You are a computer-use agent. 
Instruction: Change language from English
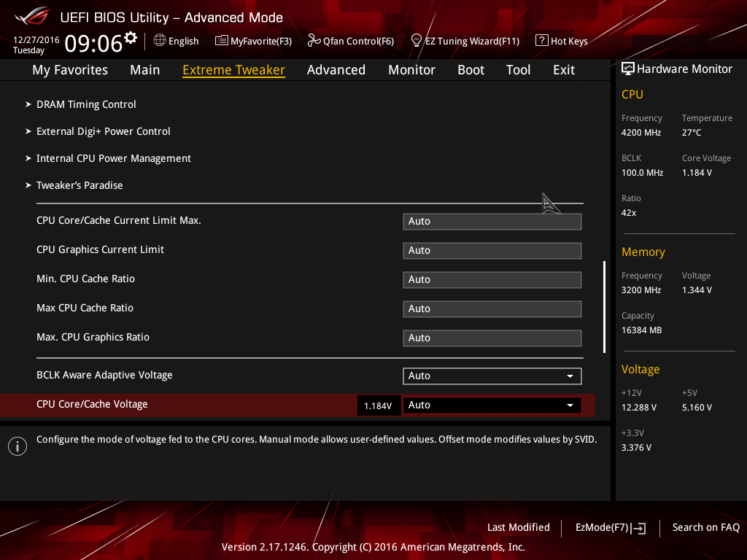pos(183,41)
